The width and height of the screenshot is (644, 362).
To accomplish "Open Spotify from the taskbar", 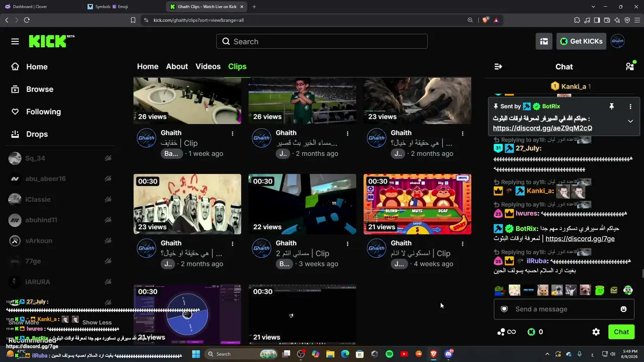I will click(389, 354).
